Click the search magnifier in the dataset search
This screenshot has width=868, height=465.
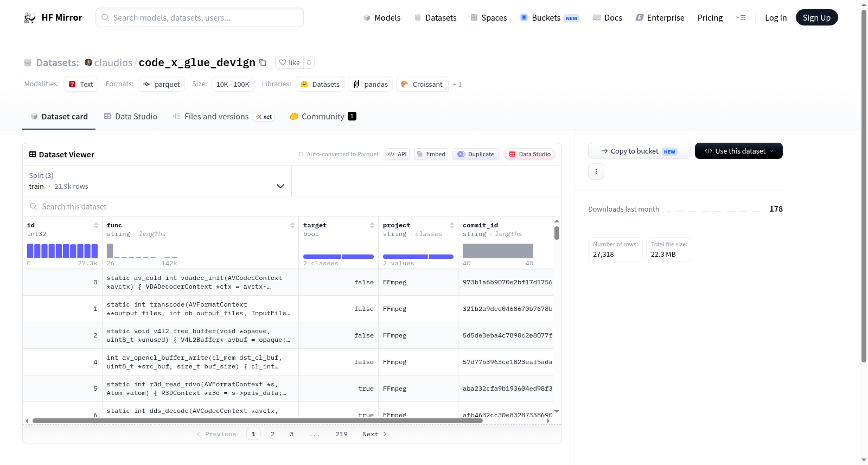34,206
